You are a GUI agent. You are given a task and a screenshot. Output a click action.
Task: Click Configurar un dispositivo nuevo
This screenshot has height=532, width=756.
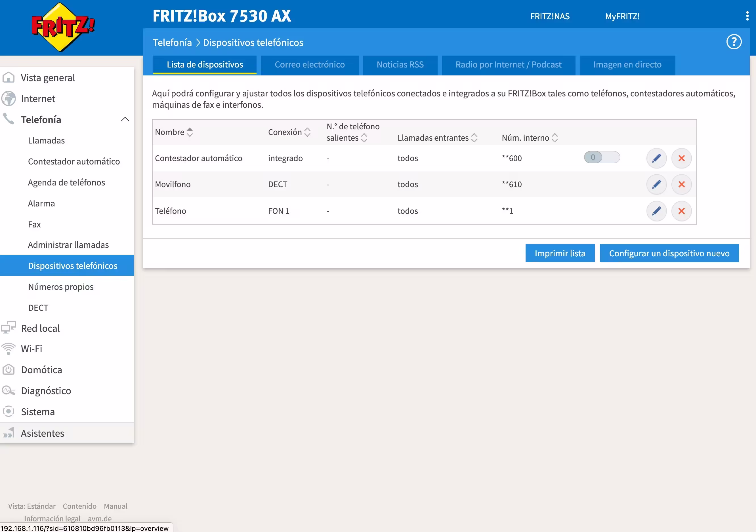[669, 253]
